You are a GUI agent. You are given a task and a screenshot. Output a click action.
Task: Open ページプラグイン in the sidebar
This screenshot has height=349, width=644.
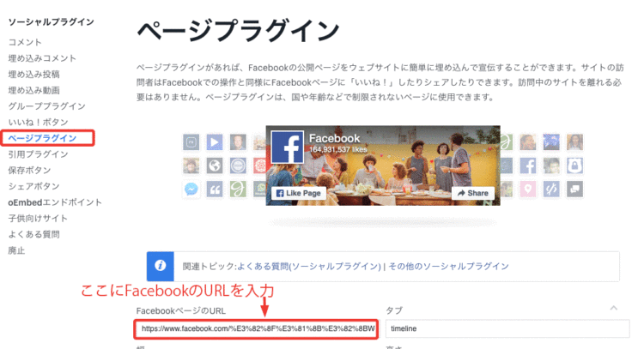(43, 138)
